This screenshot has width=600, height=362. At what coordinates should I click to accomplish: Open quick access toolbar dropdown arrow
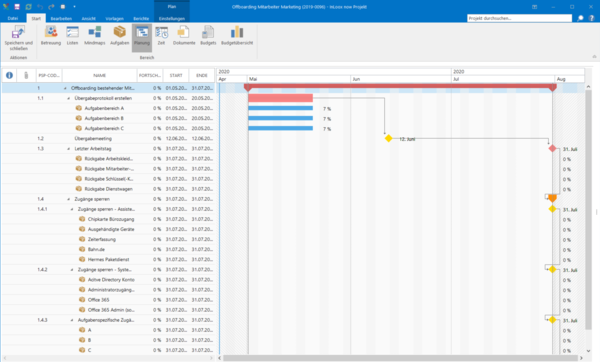74,7
